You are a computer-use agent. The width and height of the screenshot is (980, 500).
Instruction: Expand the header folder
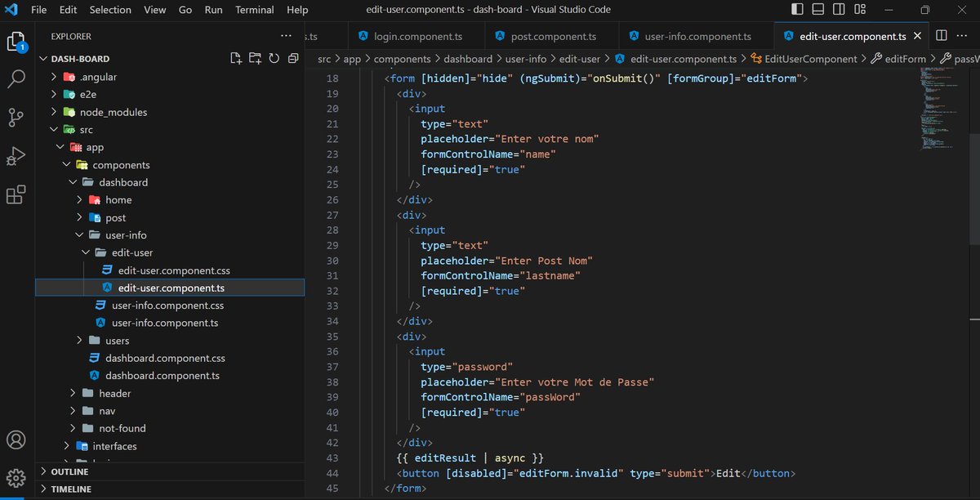click(170, 394)
